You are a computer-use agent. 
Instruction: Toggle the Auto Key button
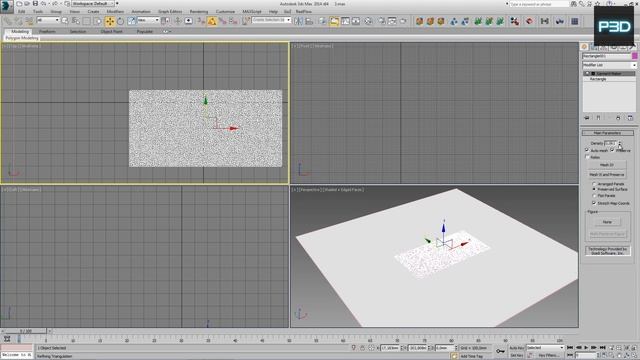[x=516, y=348]
